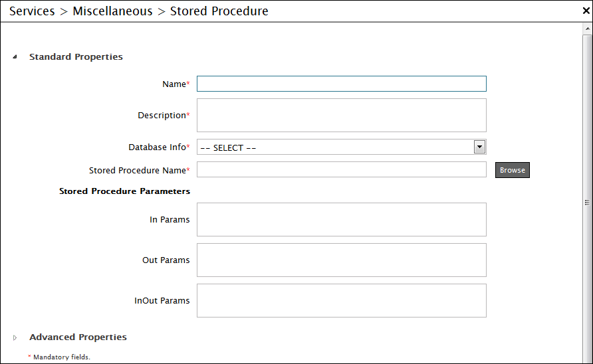Click the vertical scrollbar grip handle
This screenshot has width=593, height=364.
[x=587, y=203]
